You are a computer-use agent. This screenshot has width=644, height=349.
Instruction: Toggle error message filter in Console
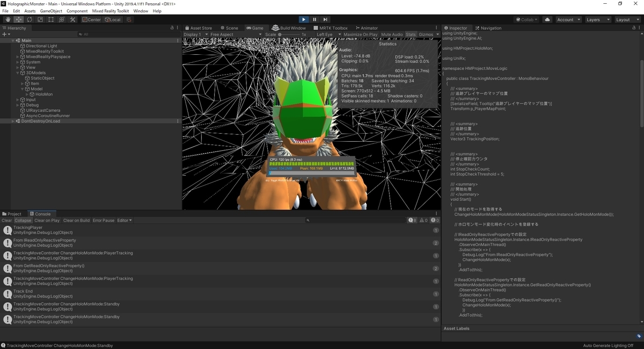point(435,220)
